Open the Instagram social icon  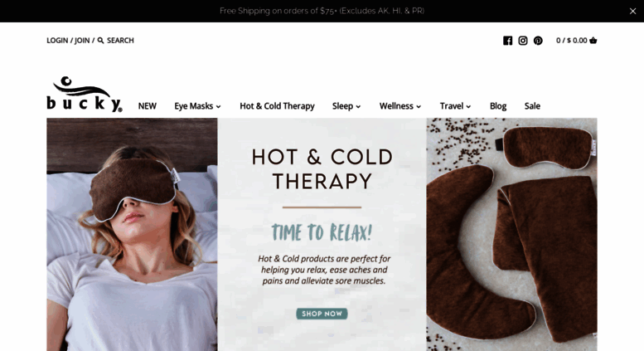[x=523, y=41]
